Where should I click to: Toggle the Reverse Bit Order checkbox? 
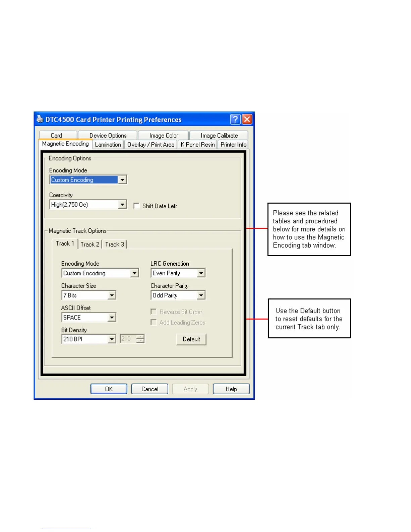[x=154, y=312]
